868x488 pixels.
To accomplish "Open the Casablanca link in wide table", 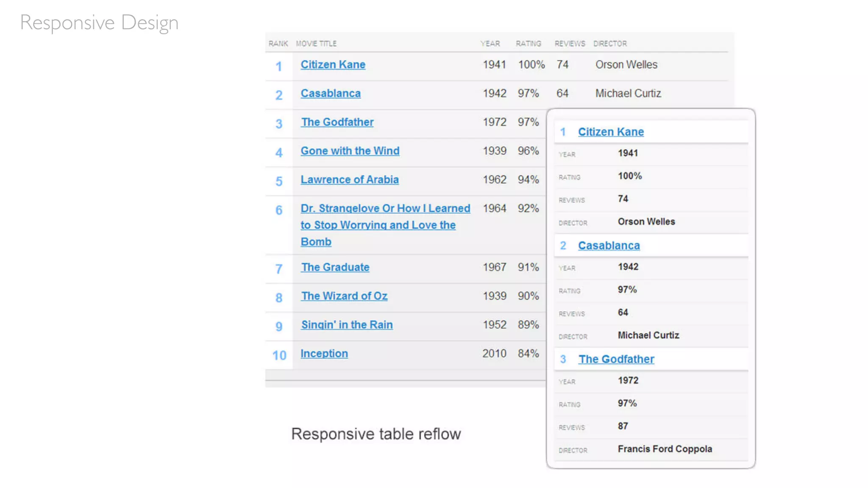I will (331, 94).
